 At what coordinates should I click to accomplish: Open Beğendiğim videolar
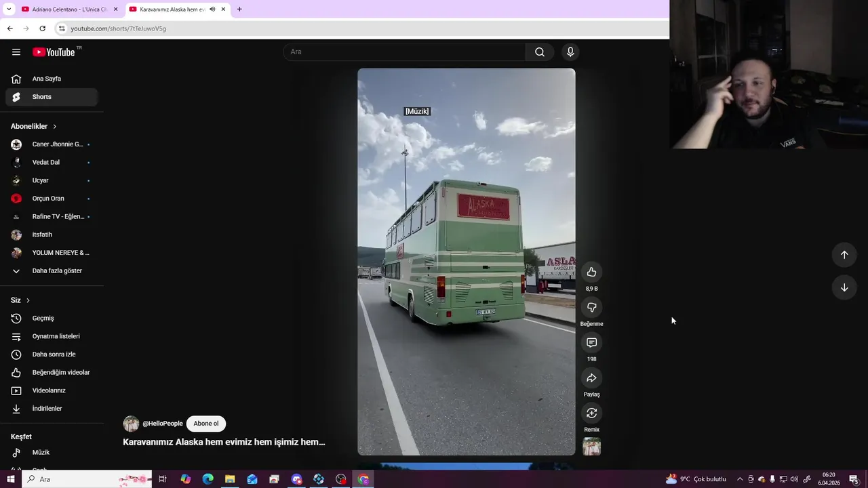[52, 372]
